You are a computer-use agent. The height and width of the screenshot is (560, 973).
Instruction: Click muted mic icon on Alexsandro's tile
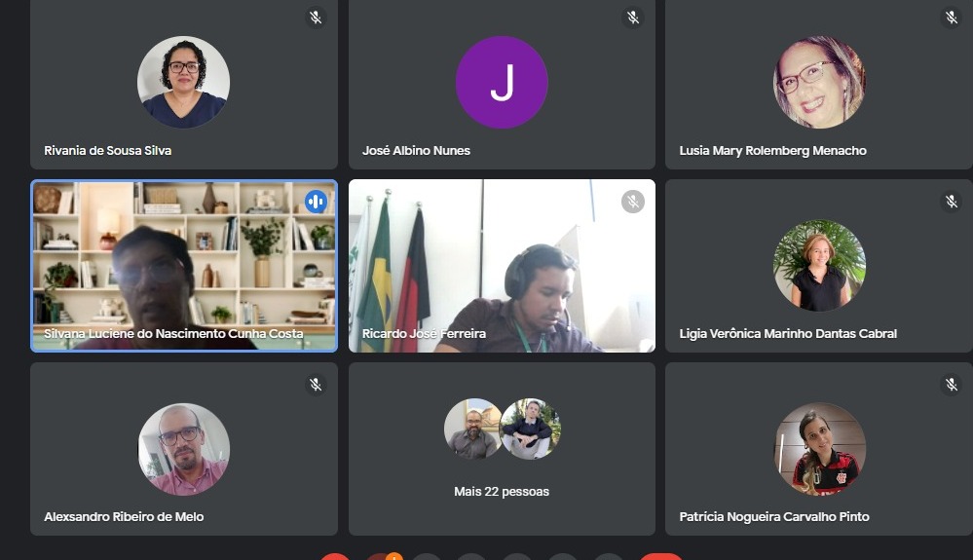(316, 385)
